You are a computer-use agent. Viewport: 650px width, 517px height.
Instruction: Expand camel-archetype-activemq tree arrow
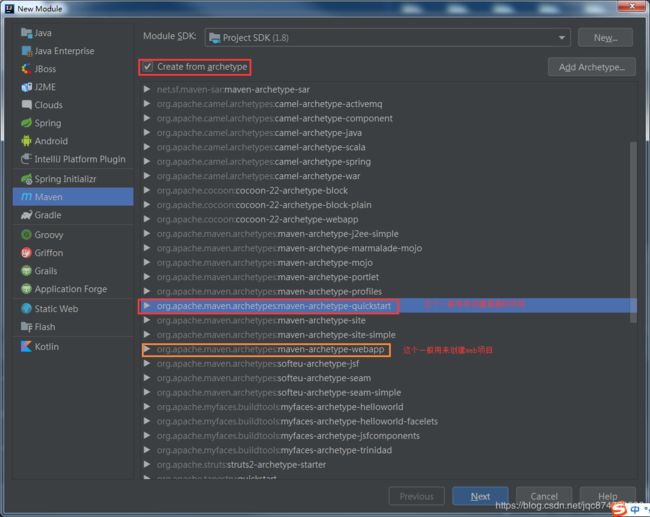pos(147,104)
